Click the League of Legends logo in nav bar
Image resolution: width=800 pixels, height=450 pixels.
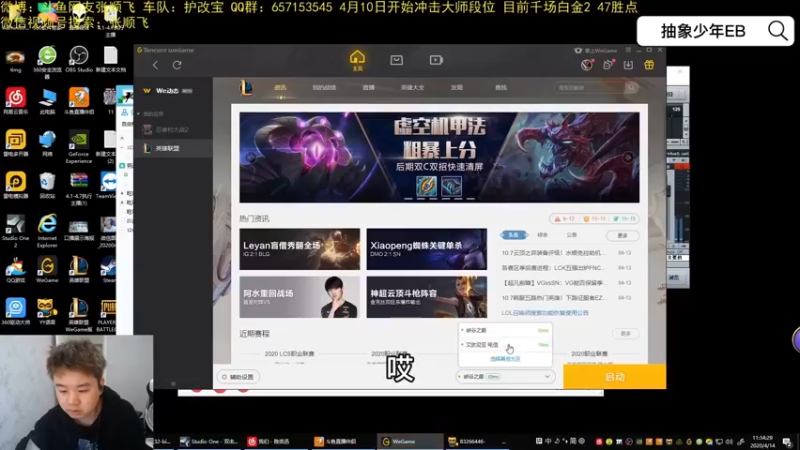[246, 88]
